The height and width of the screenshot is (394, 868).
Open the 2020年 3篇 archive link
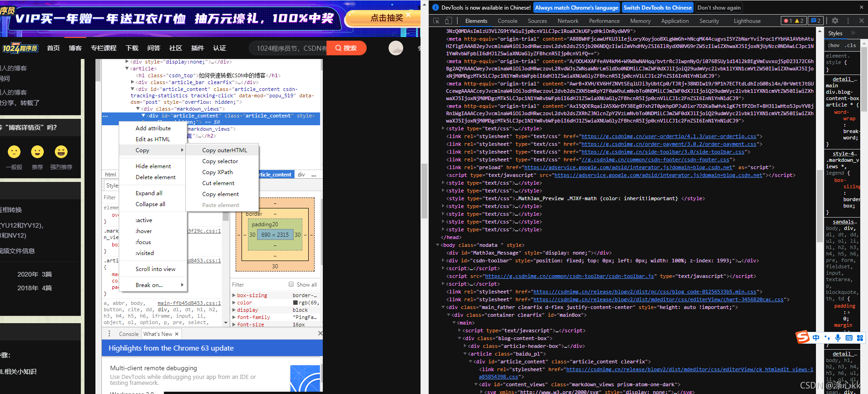pyautogui.click(x=35, y=274)
